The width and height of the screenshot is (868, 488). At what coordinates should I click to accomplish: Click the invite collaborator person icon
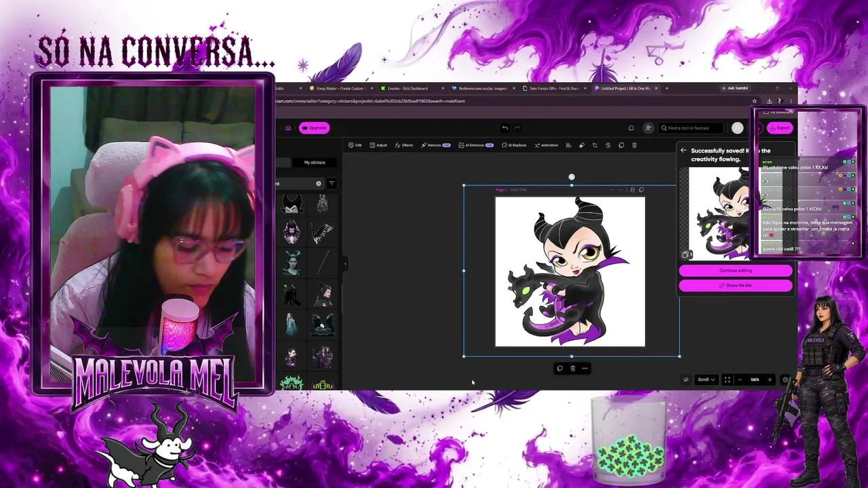tap(648, 127)
